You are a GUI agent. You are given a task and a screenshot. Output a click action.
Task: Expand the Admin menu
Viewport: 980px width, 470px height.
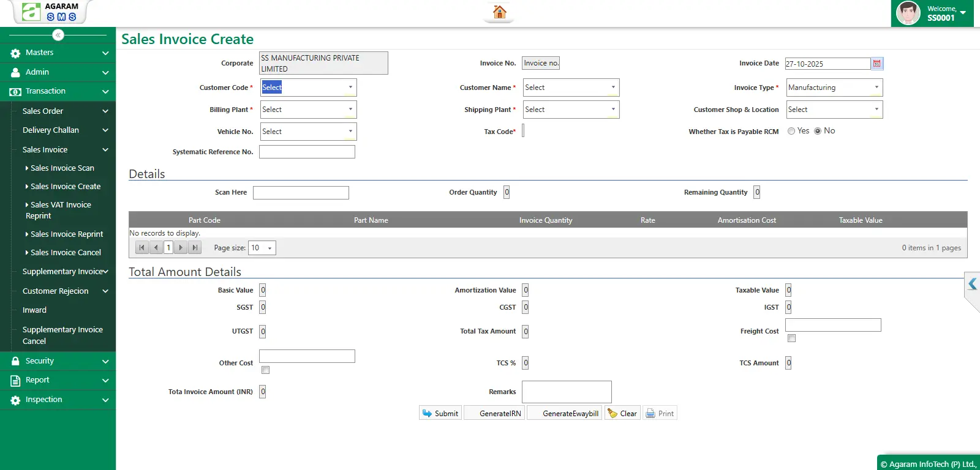click(x=58, y=72)
